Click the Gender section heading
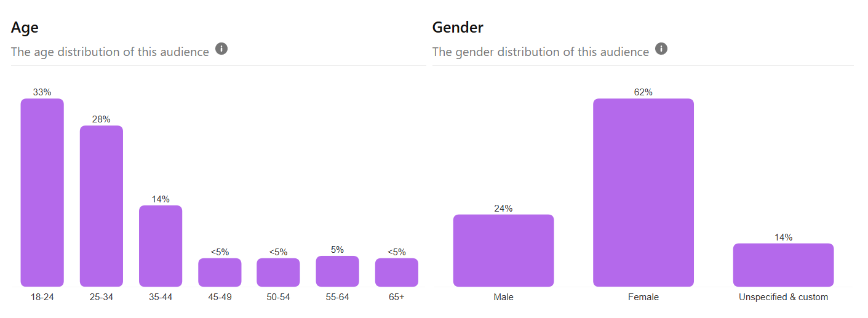Screen dimensions: 868x318 458,28
